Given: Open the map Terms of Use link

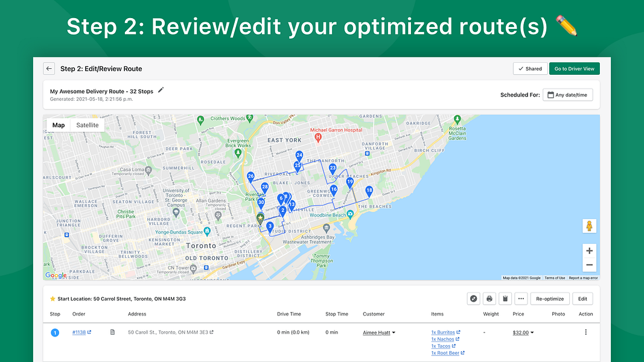Looking at the screenshot, I should coord(555,278).
